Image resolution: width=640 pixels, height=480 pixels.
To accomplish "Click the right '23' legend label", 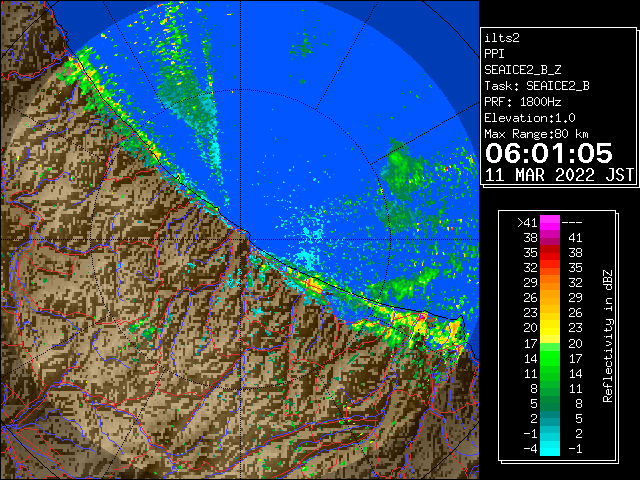I will click(575, 328).
